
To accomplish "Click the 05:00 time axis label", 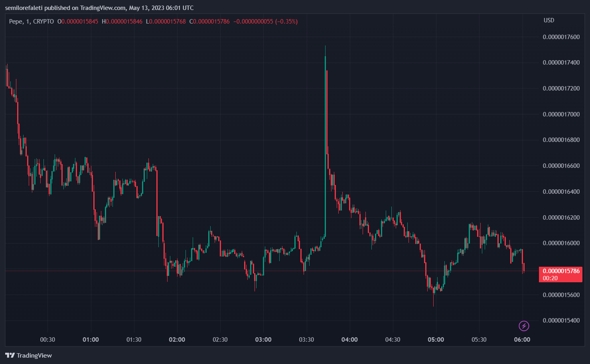I will pos(436,340).
